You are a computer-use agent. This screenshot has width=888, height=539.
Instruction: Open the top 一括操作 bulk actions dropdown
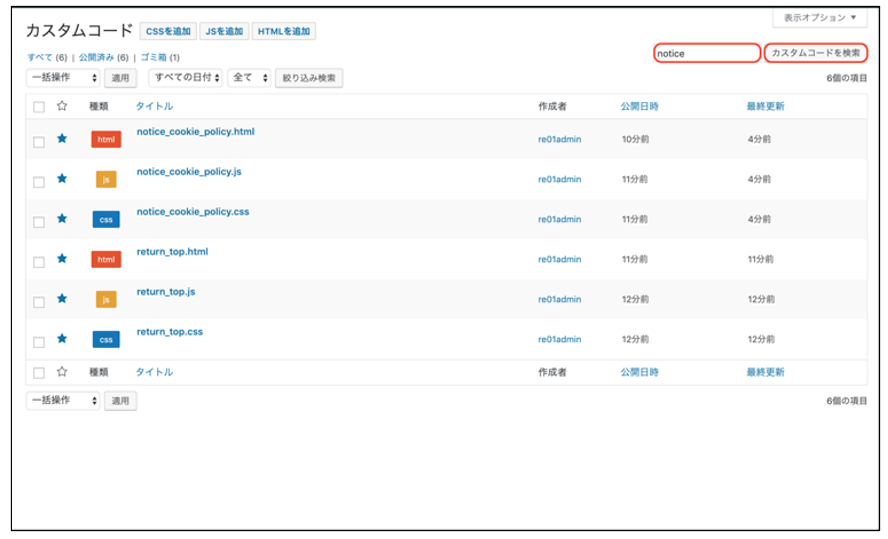63,78
